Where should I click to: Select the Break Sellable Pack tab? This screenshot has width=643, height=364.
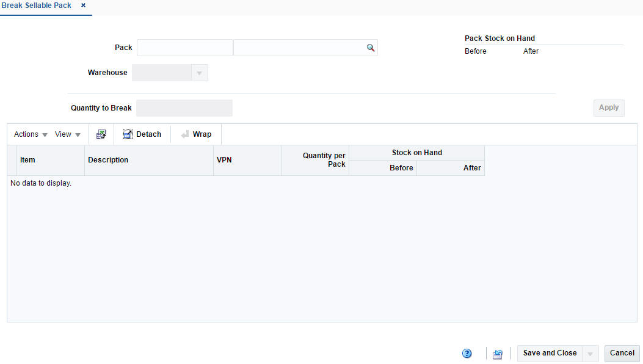(37, 5)
